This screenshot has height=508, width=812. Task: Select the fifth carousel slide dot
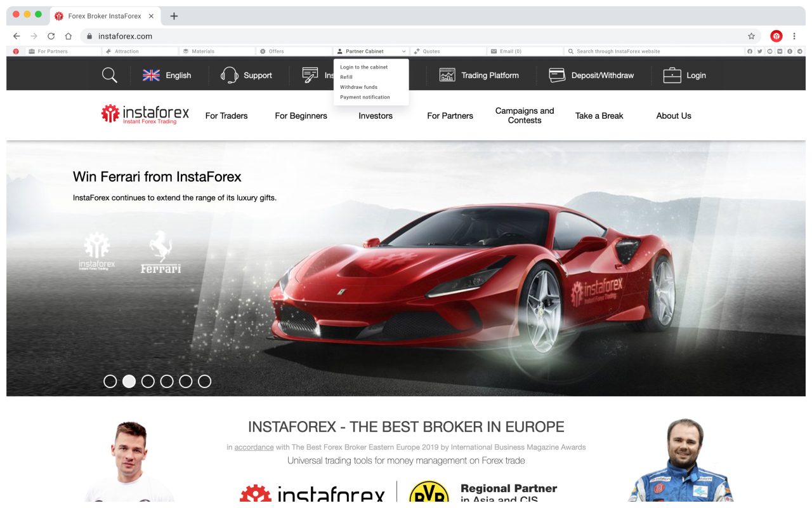tap(186, 381)
